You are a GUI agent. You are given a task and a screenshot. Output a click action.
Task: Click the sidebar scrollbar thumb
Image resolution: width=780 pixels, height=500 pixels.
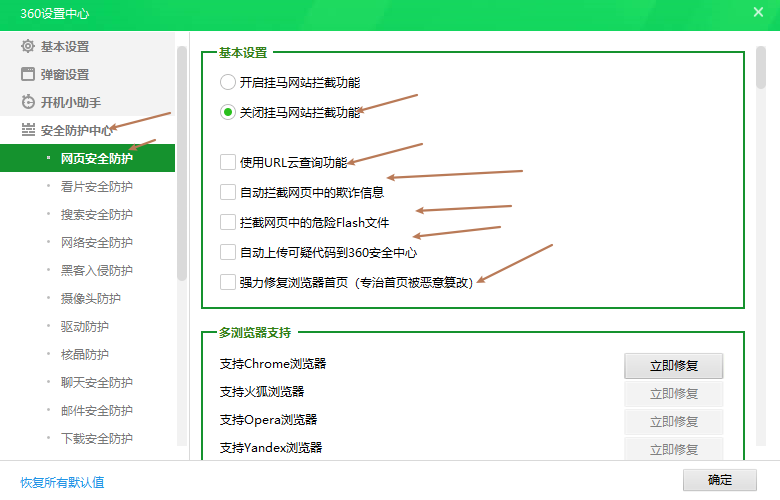tap(182, 163)
